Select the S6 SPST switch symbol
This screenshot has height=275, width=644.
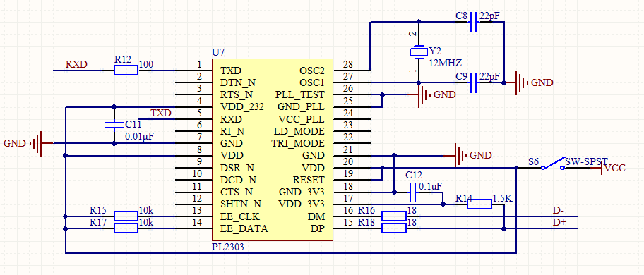552,163
